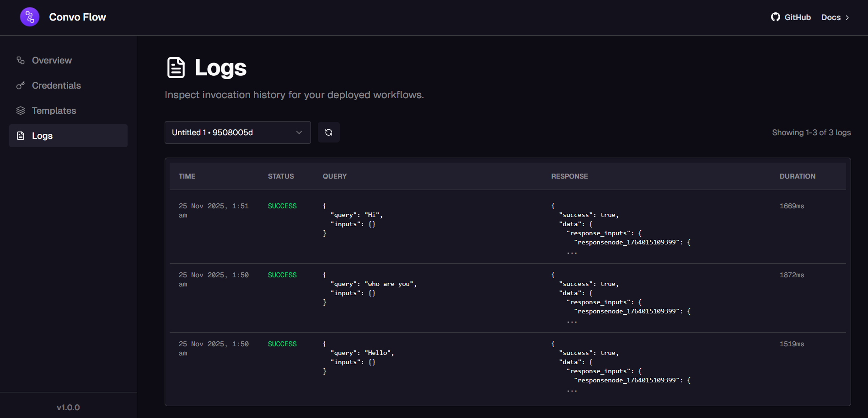Switch to the Templates section
This screenshot has width=868, height=418.
(x=54, y=110)
